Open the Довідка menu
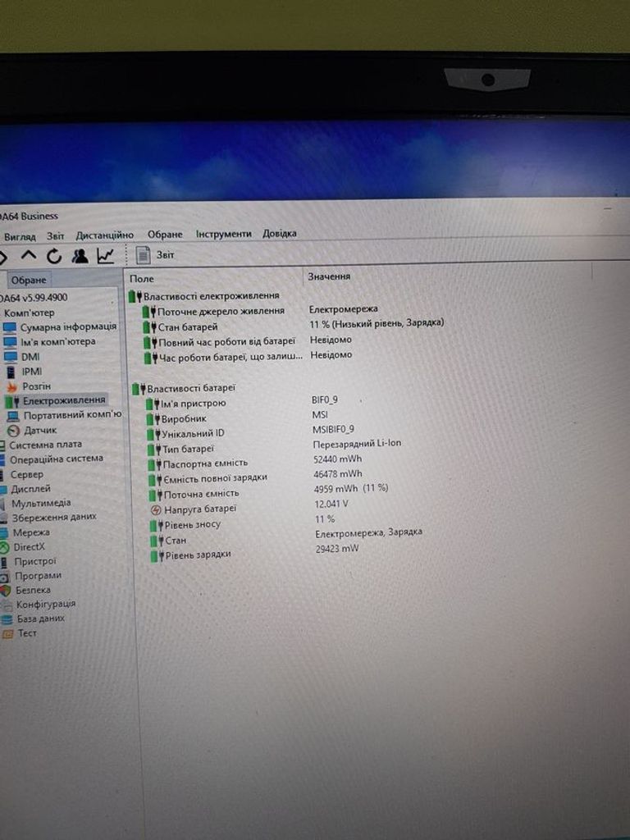 [x=279, y=234]
